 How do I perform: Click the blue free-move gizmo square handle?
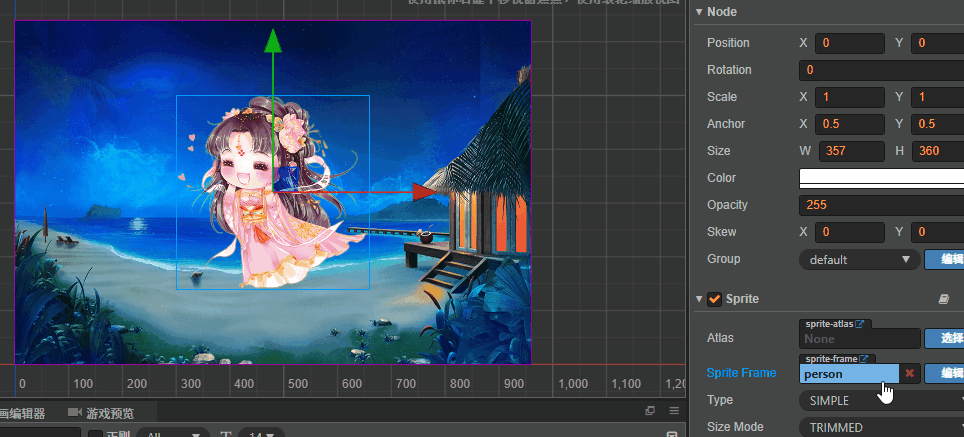(286, 179)
